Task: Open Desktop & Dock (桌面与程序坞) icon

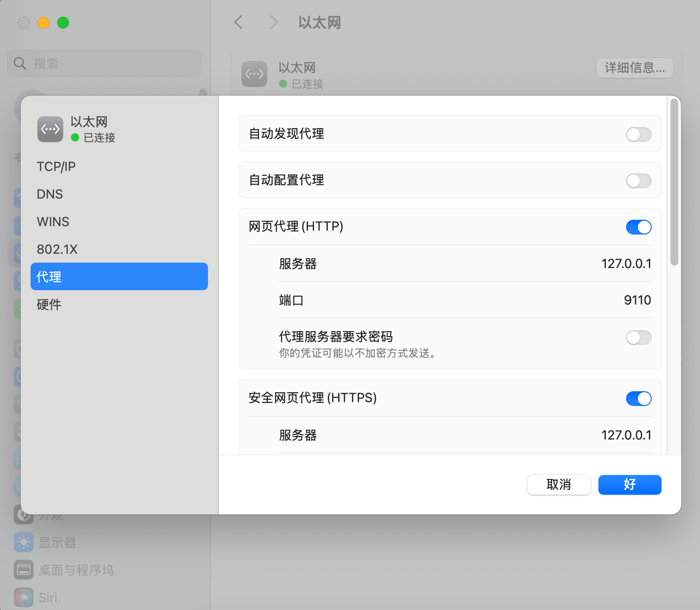Action: click(x=24, y=570)
